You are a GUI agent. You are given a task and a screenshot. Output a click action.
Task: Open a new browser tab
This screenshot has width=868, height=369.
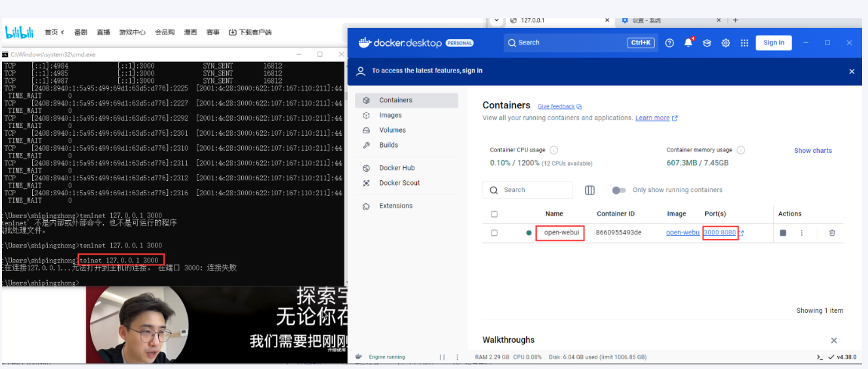735,20
